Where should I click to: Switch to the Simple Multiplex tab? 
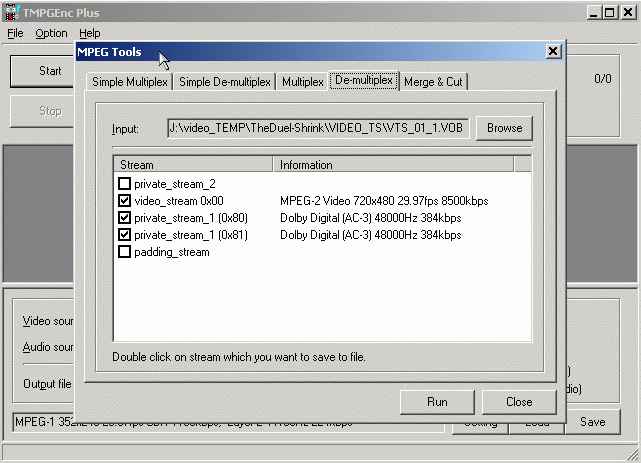point(130,82)
